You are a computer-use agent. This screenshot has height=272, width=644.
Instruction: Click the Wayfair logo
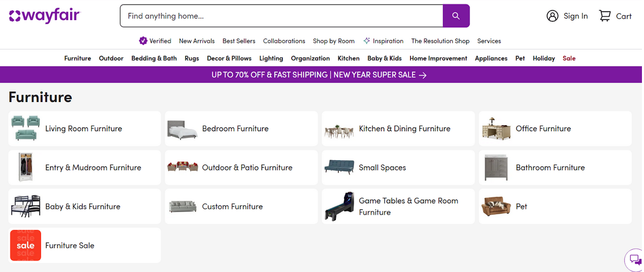tap(44, 16)
